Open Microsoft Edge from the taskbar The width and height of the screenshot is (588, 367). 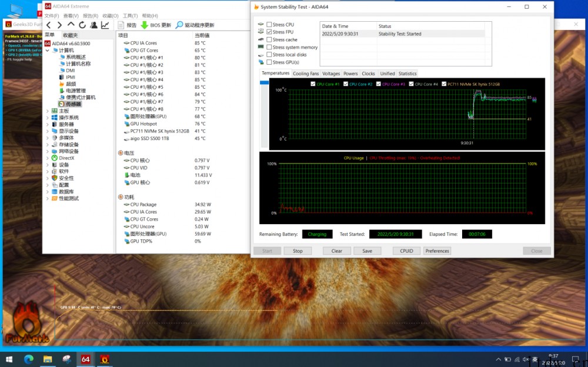[28, 359]
